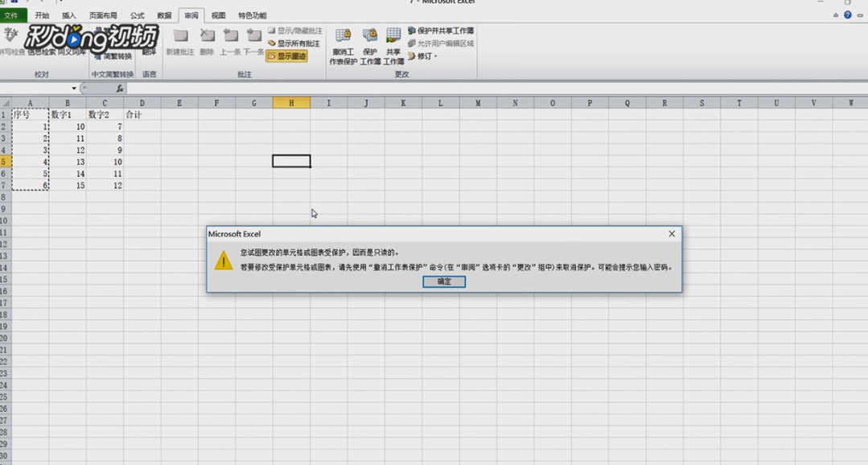Click the 下一条 comment icon
The height and width of the screenshot is (465, 868).
(x=253, y=42)
